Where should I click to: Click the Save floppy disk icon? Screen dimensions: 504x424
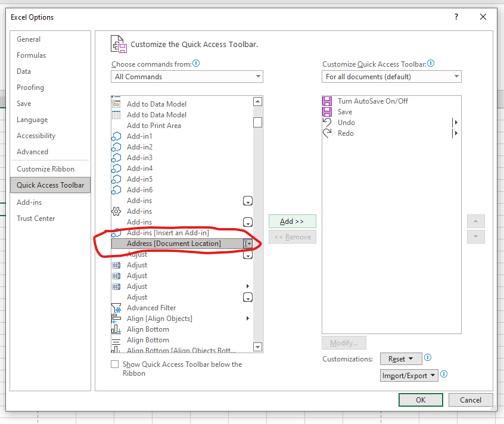click(x=327, y=112)
